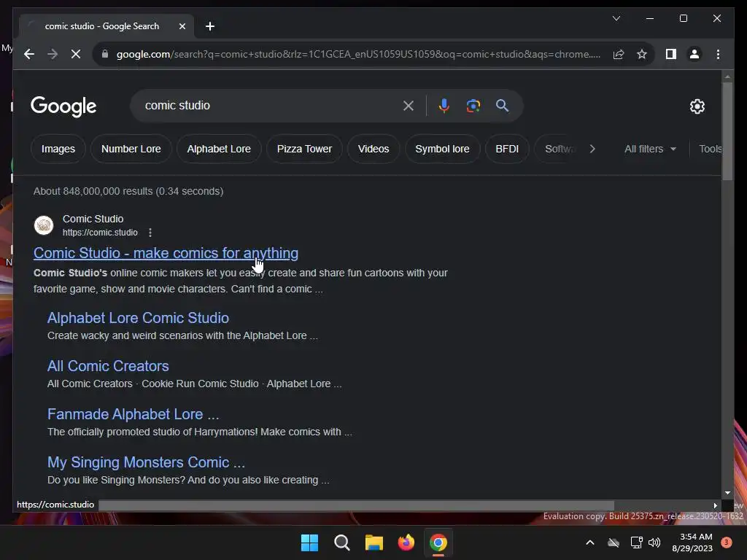This screenshot has width=747, height=560.
Task: Click the scroll right arrow
Action: [x=715, y=505]
